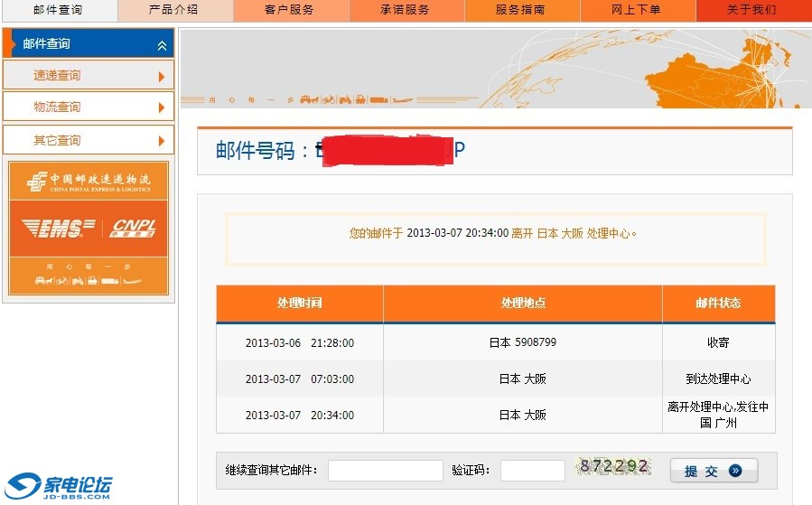Select the 承诺服务 navigation tab

(406, 10)
